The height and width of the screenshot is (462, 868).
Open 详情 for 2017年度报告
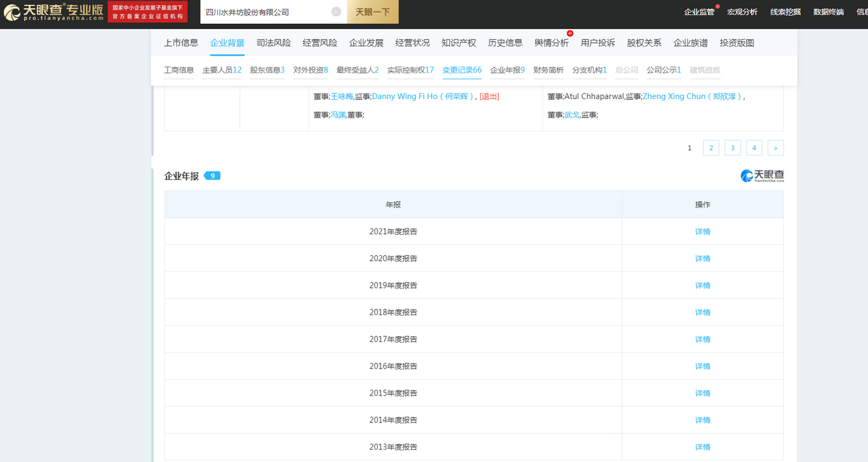click(x=702, y=339)
